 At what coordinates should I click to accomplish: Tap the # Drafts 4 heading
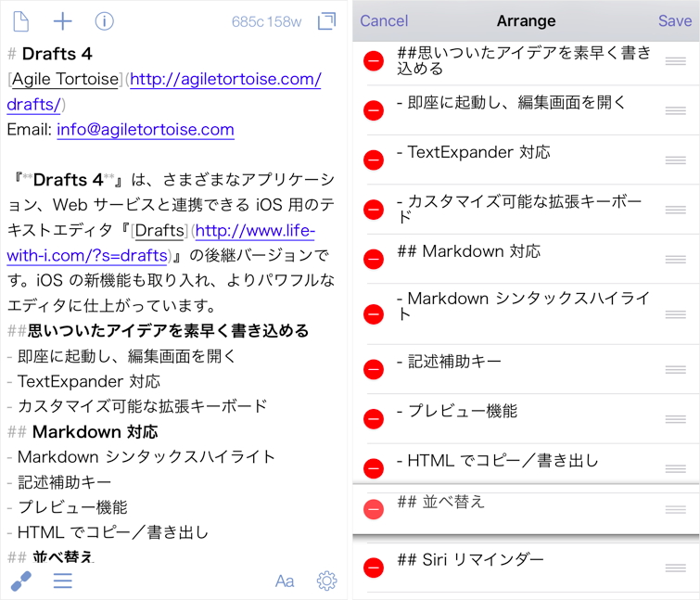point(50,54)
